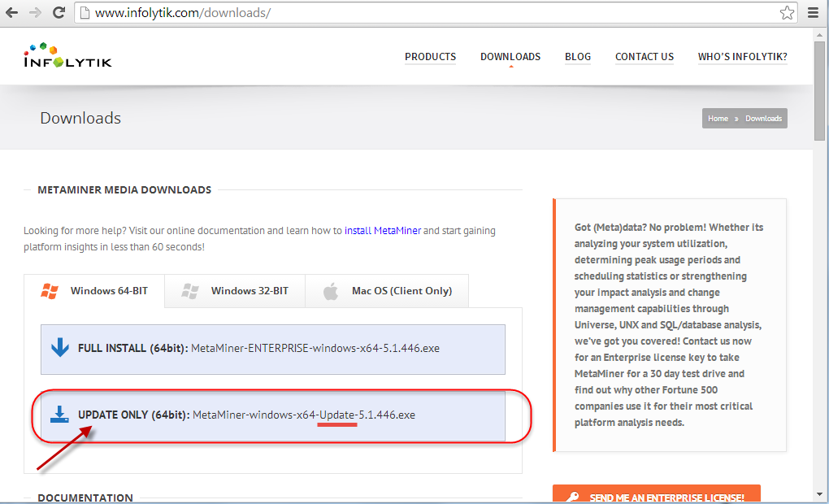
Task: Bookmark this page with the star icon
Action: [x=787, y=13]
